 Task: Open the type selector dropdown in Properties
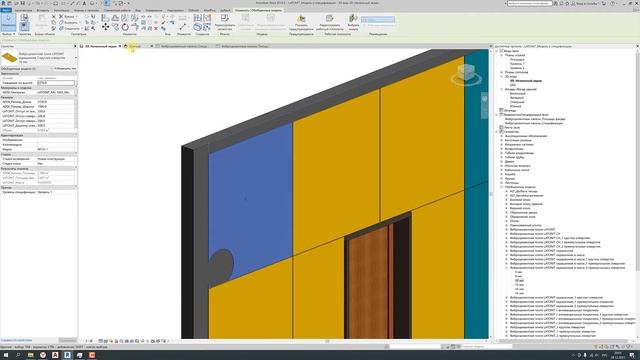pos(76,58)
